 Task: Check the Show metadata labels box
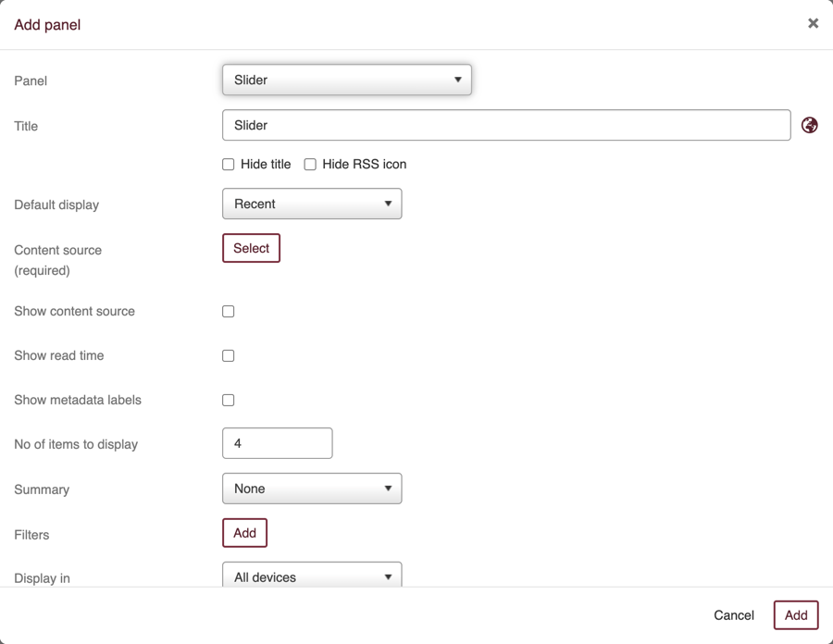tap(229, 401)
